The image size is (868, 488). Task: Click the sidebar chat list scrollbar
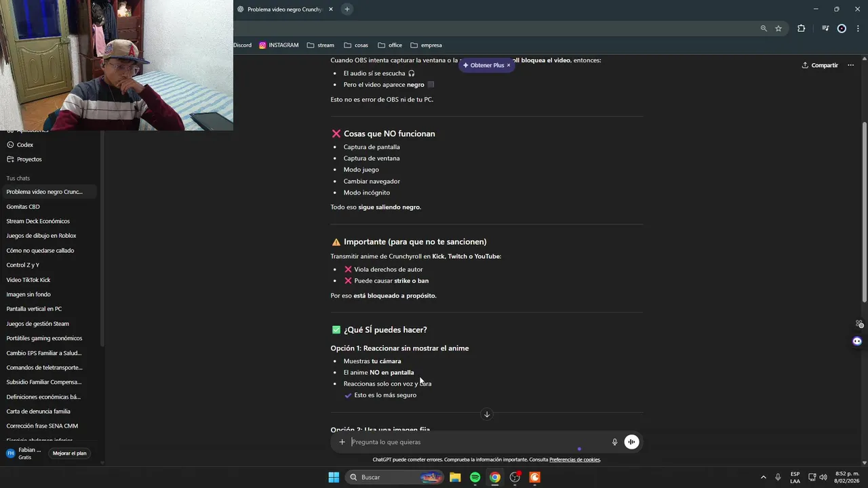coord(102,237)
